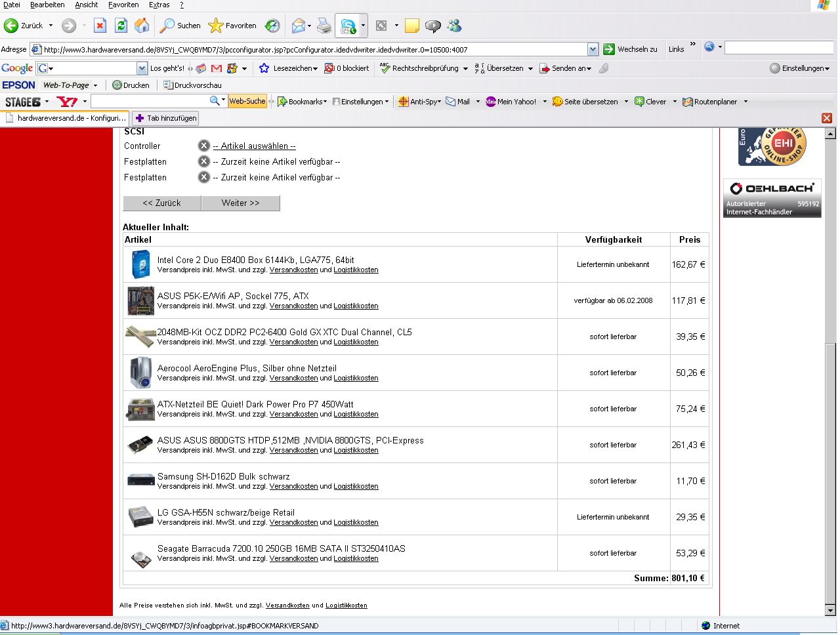This screenshot has width=840, height=635.
Task: Click the Weiter >> button
Action: click(x=241, y=203)
